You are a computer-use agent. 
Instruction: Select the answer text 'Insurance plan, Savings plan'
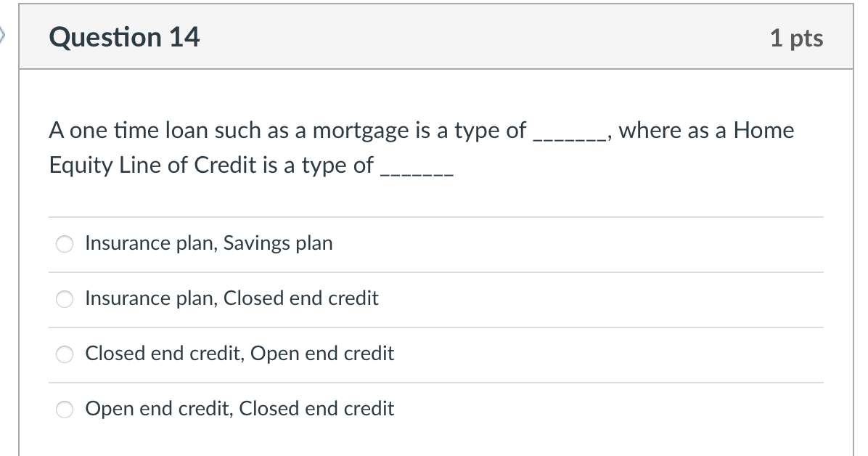tap(209, 244)
